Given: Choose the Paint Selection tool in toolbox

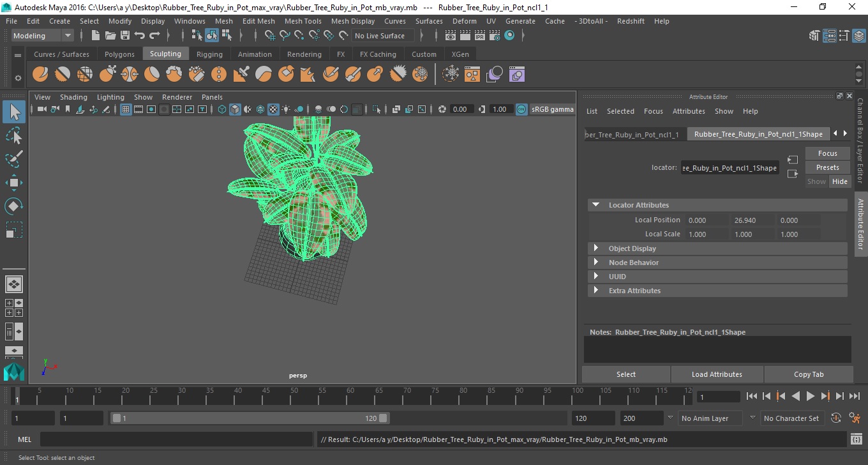Looking at the screenshot, I should click(14, 158).
